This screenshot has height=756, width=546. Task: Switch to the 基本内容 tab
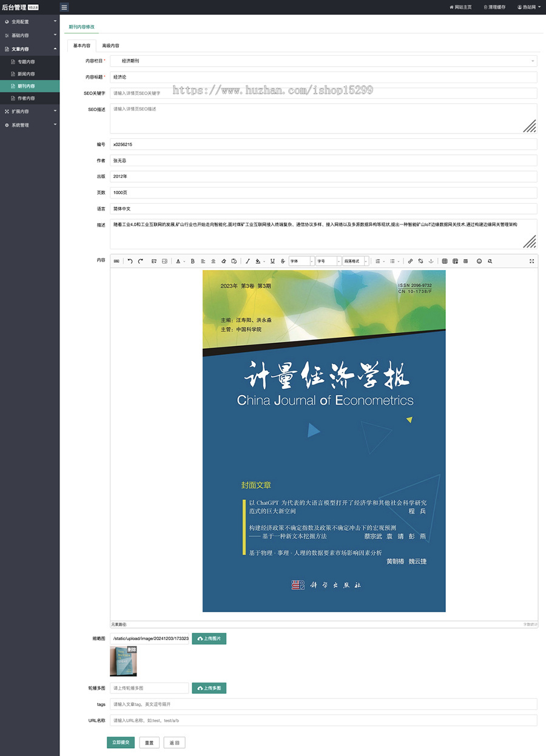click(x=82, y=46)
